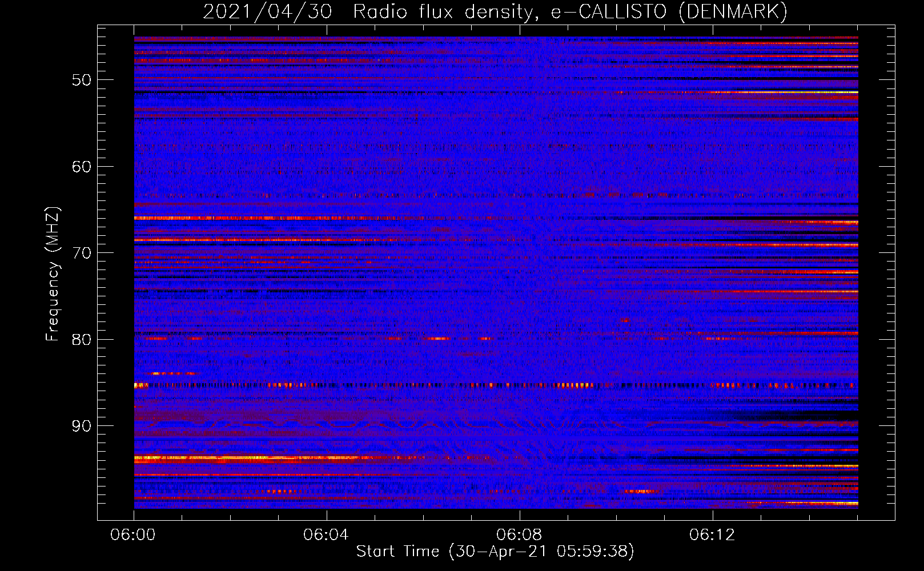This screenshot has width=924, height=571.
Task: Click the 'Frequency (MHZ)' axis label
Action: click(53, 274)
